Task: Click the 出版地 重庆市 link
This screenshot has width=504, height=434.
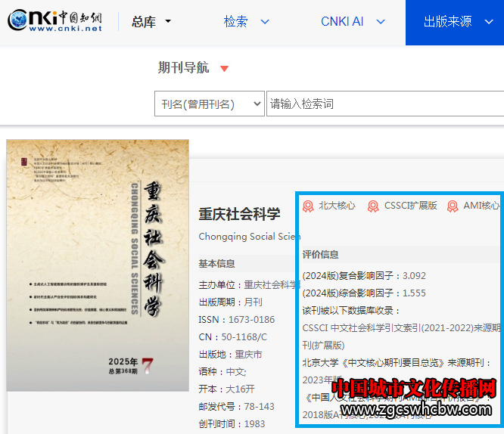Action: (248, 355)
